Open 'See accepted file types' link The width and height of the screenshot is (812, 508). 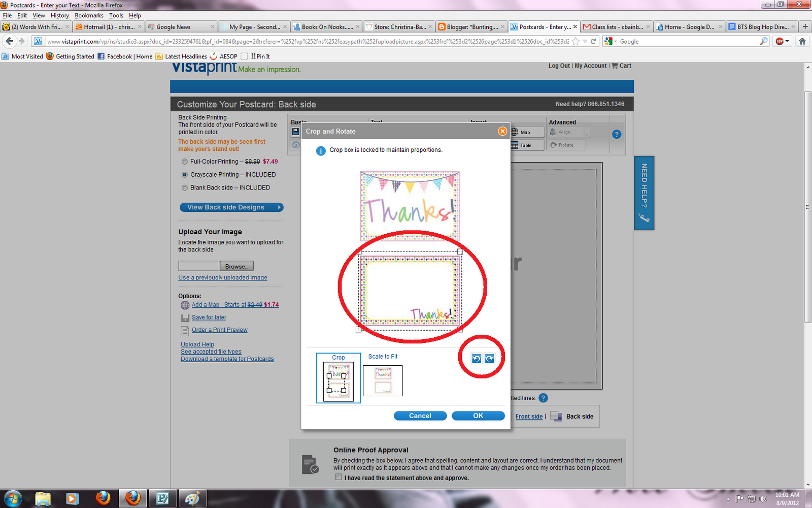211,352
